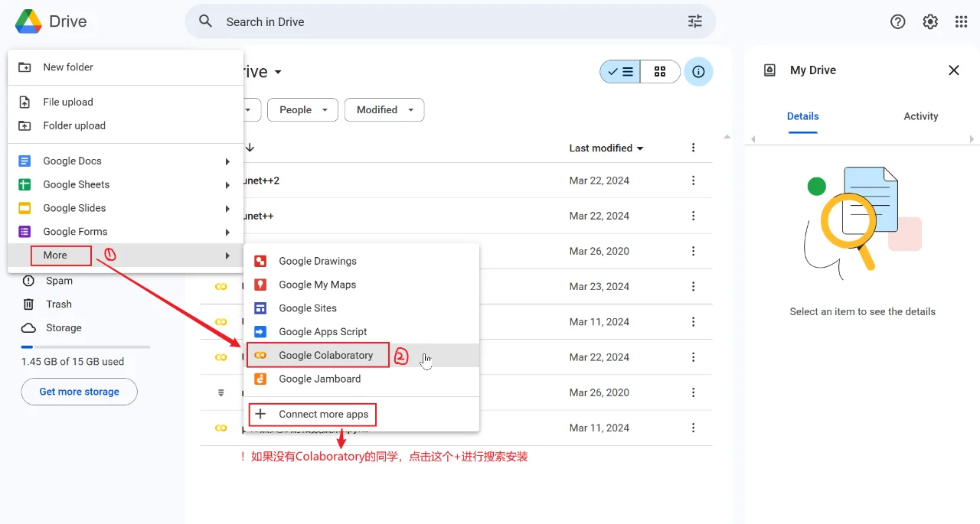The width and height of the screenshot is (980, 524).
Task: Open search options filter icon
Action: (x=694, y=21)
